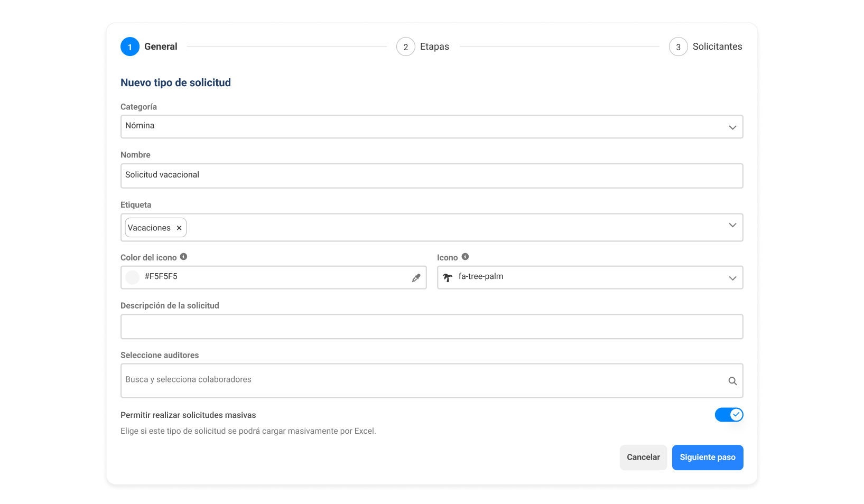The image size is (864, 504).
Task: Click the step 1 circle icon
Action: coord(130,47)
